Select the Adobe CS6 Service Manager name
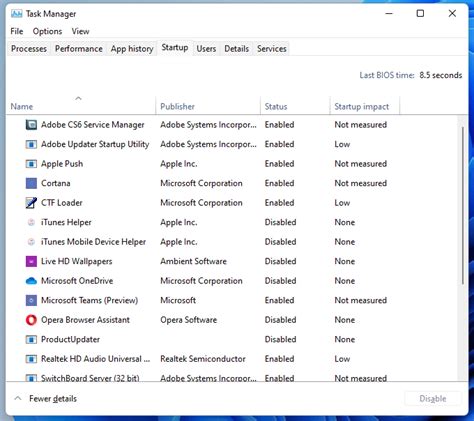This screenshot has width=474, height=421. pyautogui.click(x=93, y=125)
